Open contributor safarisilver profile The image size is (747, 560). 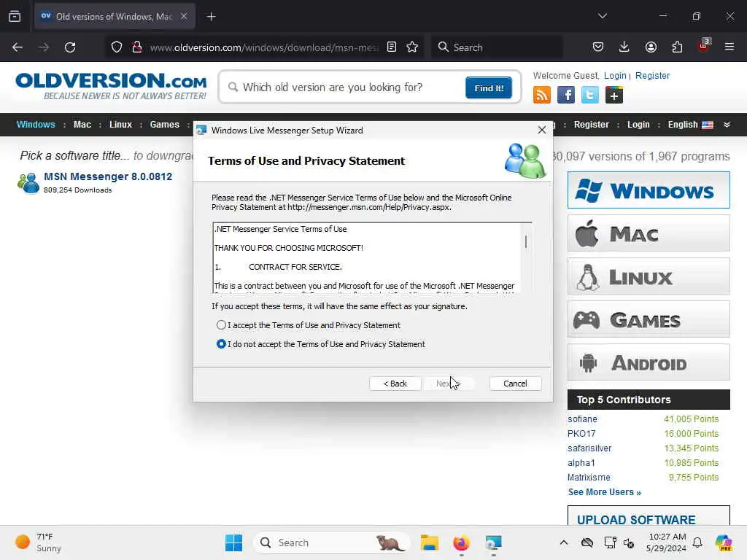pyautogui.click(x=589, y=448)
